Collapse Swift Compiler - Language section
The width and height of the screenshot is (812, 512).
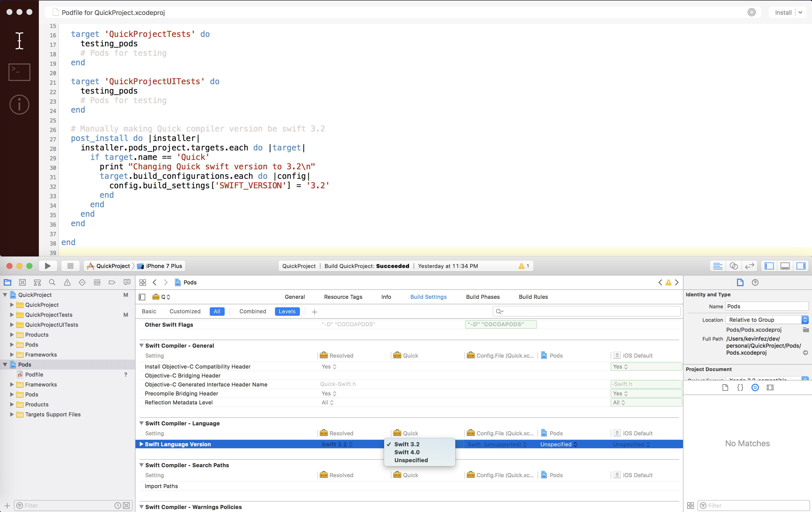pyautogui.click(x=142, y=423)
